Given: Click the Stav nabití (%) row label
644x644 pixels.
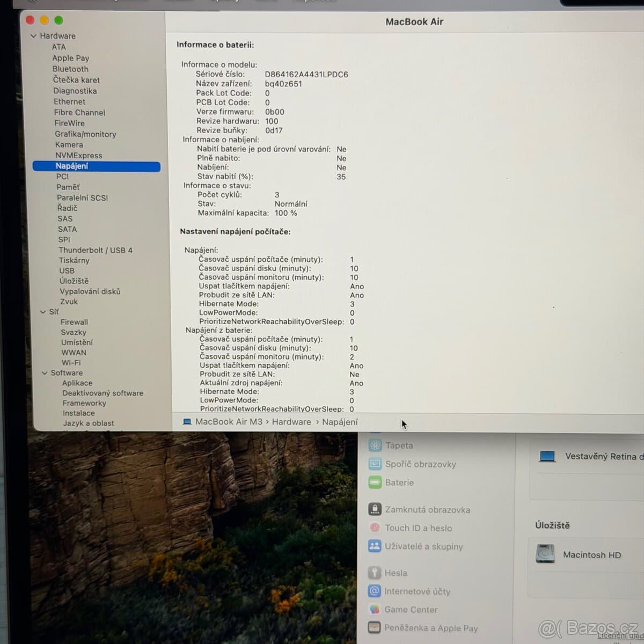Looking at the screenshot, I should pos(225,177).
